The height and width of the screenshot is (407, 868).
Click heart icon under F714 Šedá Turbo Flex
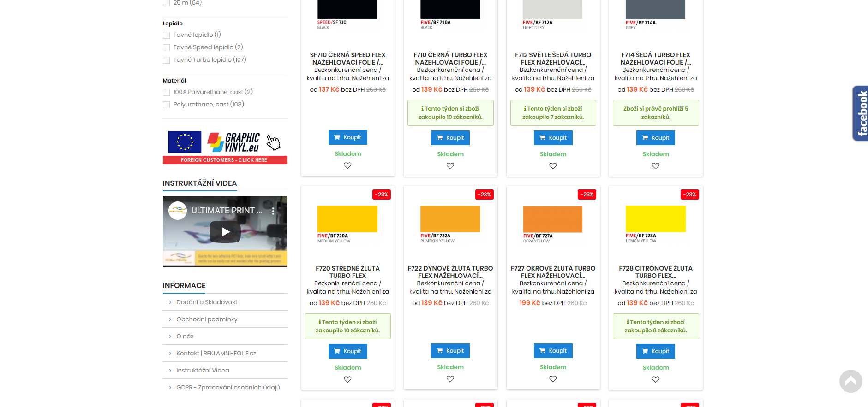[x=655, y=166]
